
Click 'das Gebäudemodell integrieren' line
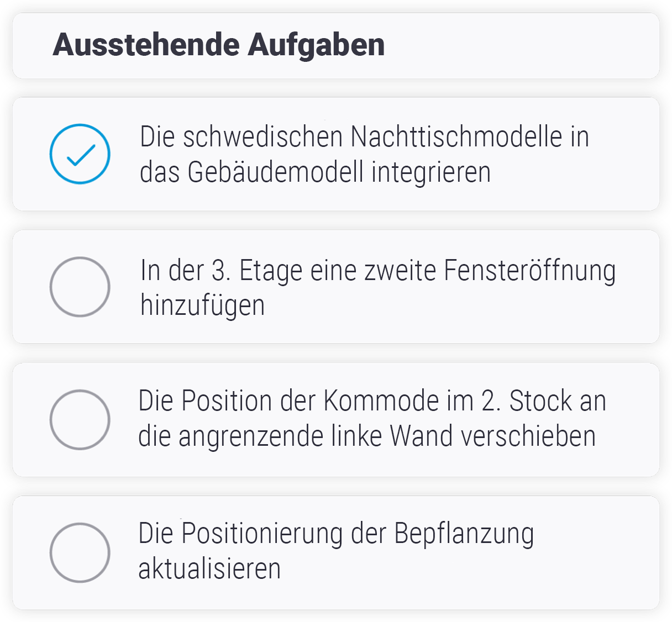pyautogui.click(x=315, y=172)
